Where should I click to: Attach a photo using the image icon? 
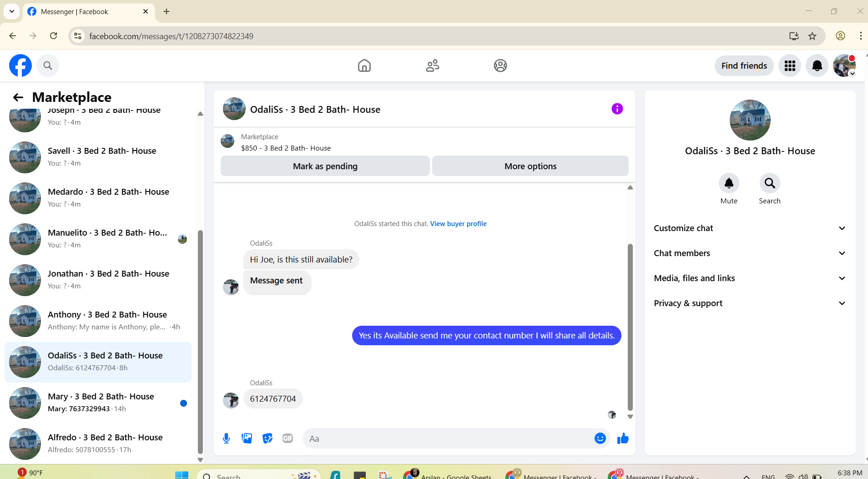(x=247, y=439)
